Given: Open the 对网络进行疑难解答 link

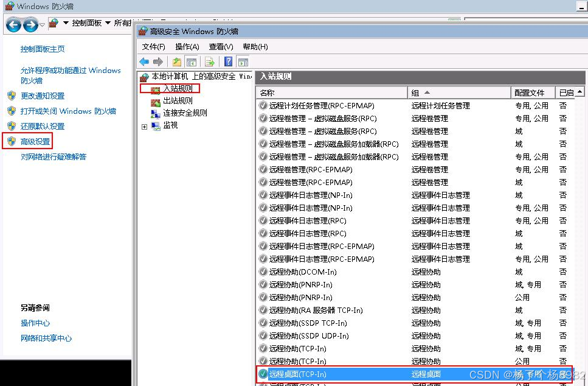Looking at the screenshot, I should pos(54,156).
